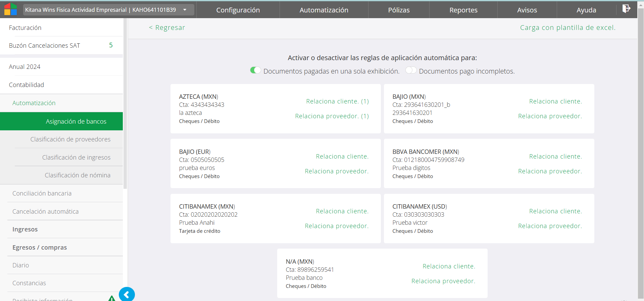Select Clasificación de nómina in sidebar
The image size is (644, 301).
(x=78, y=175)
